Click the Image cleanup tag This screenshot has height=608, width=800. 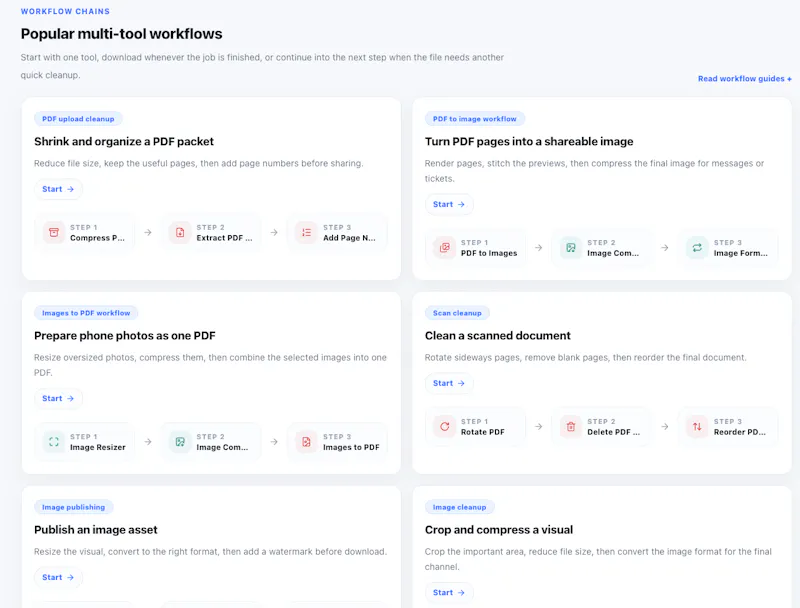point(459,507)
